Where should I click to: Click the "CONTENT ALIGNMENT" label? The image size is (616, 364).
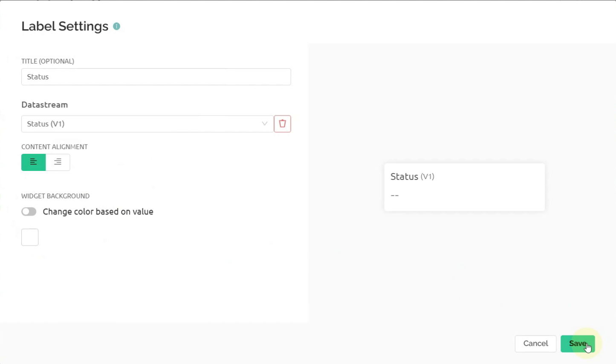point(55,147)
